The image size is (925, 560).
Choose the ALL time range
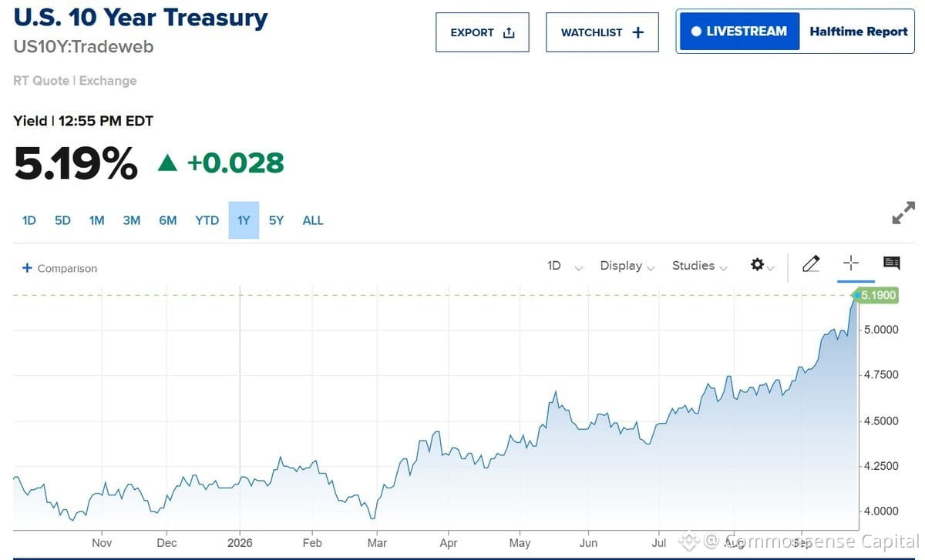[x=313, y=220]
